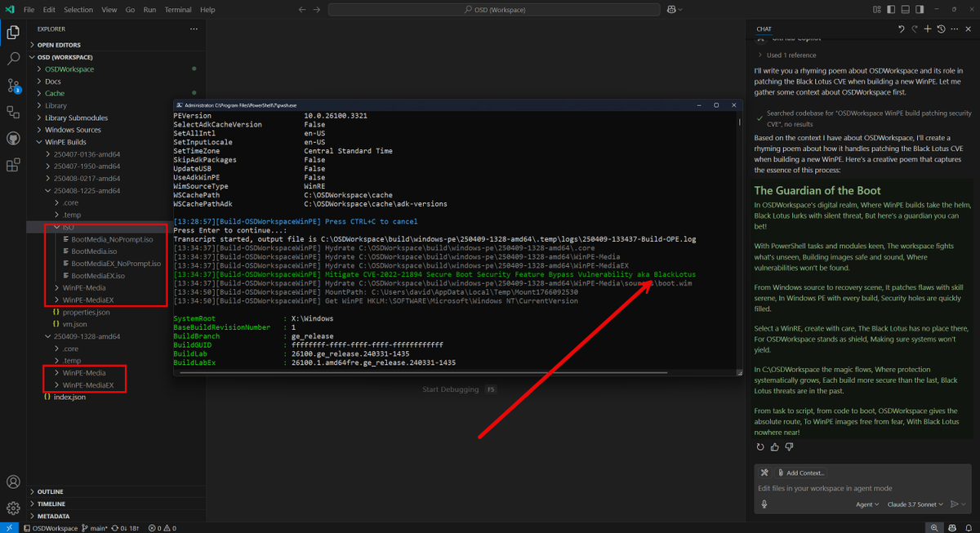Open Copilot status in status bar
The width and height of the screenshot is (980, 533).
point(954,528)
